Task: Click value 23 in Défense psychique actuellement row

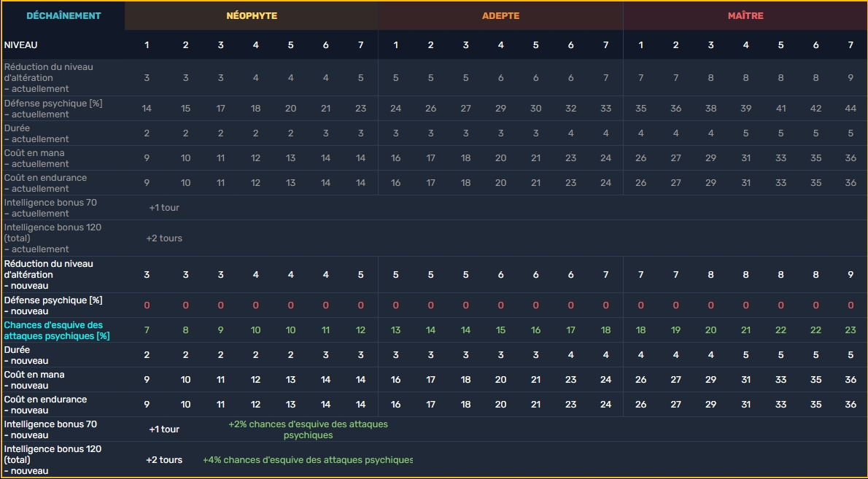Action: point(360,109)
